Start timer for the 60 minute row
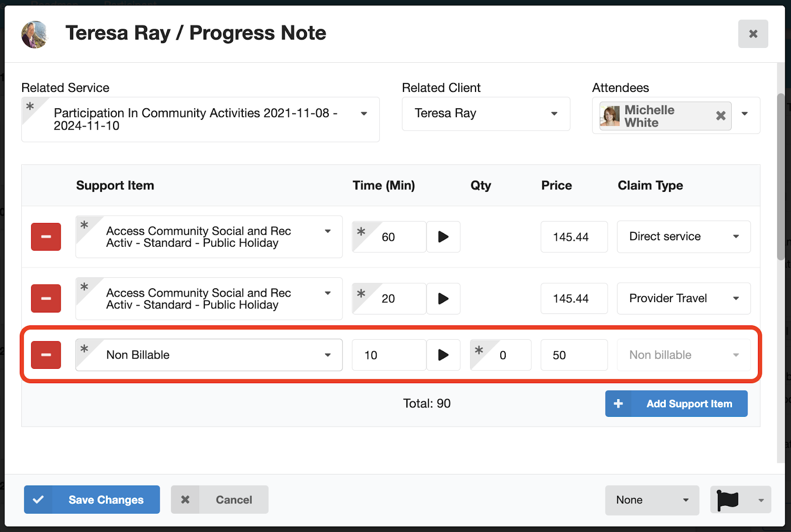Viewport: 791px width, 532px height. pyautogui.click(x=443, y=237)
